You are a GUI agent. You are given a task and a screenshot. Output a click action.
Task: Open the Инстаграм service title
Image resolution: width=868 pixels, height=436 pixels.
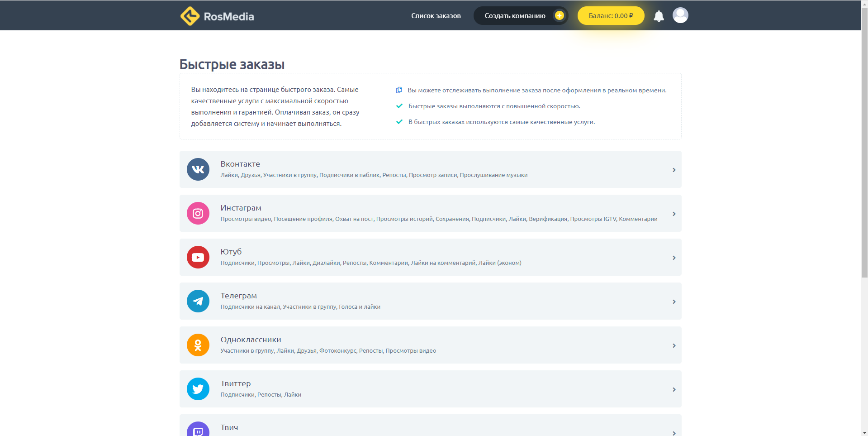point(241,208)
